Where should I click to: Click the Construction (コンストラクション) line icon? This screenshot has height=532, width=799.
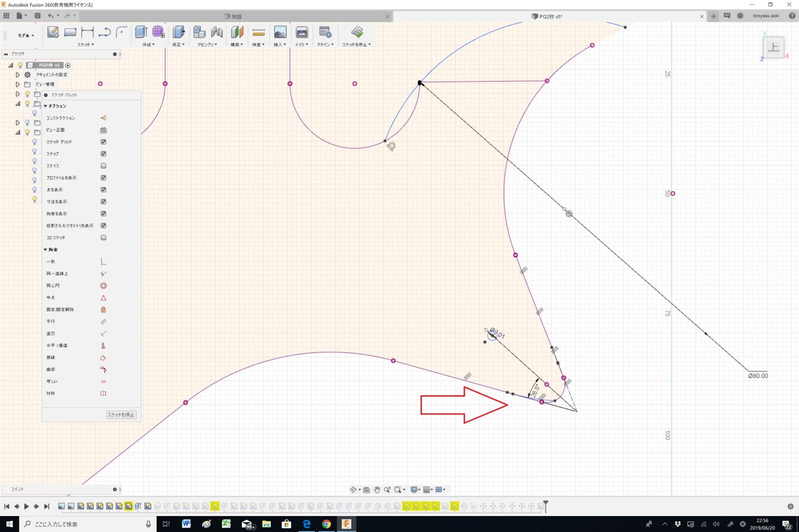pyautogui.click(x=103, y=118)
